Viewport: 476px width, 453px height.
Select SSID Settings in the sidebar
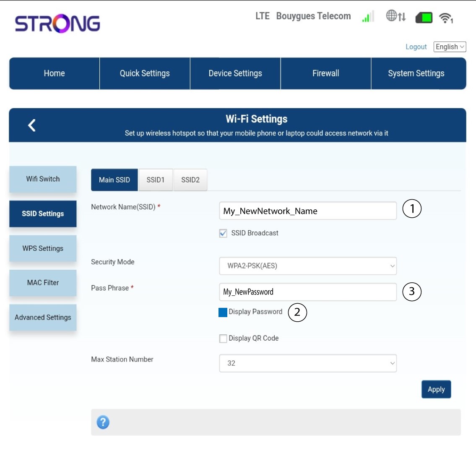pyautogui.click(x=43, y=214)
